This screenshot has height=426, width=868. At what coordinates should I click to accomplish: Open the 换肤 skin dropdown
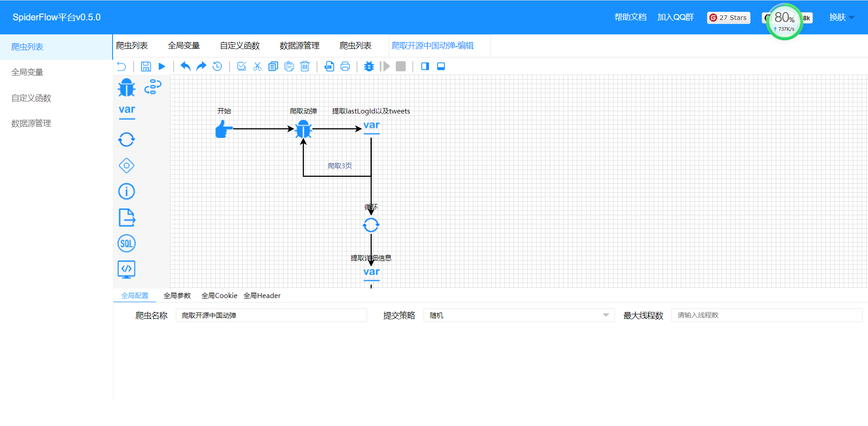tap(841, 17)
